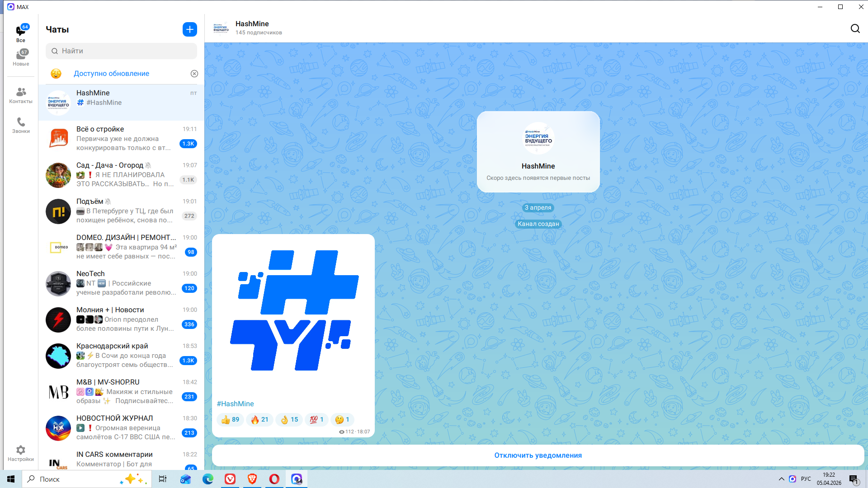Click the search magnifier in channel header
Screen dimensions: 868x488
[855, 29]
